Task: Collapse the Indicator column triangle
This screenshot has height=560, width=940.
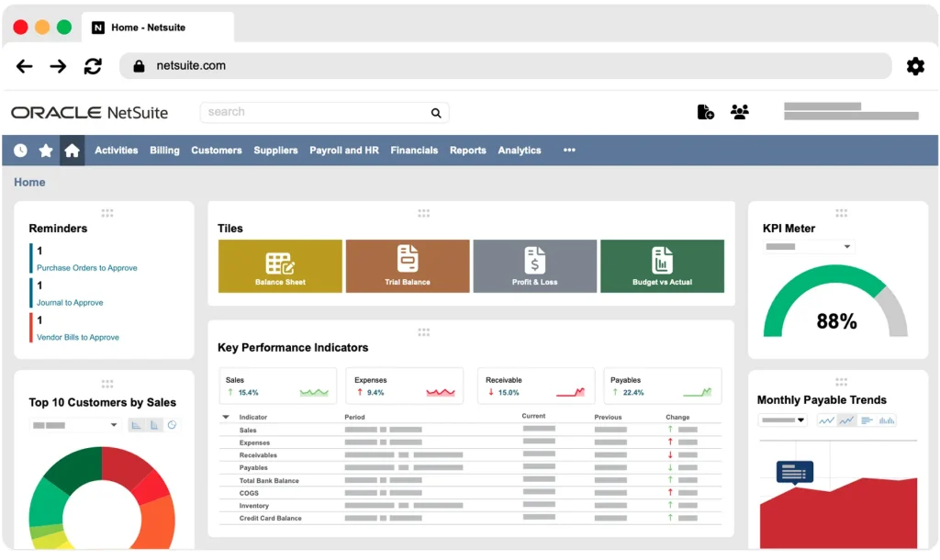Action: pos(226,417)
